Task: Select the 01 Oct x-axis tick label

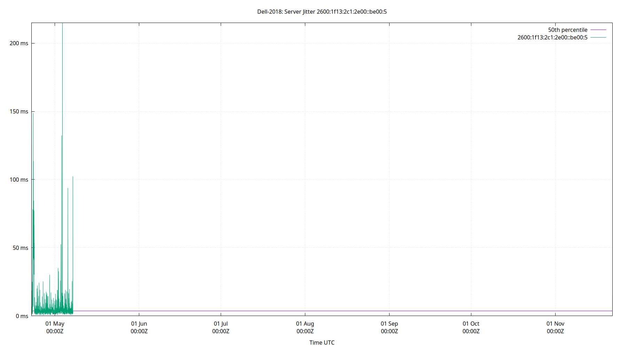Action: point(471,324)
